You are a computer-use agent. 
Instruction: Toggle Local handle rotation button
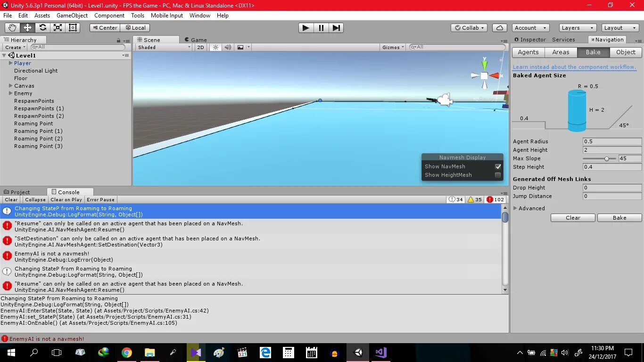click(135, 28)
